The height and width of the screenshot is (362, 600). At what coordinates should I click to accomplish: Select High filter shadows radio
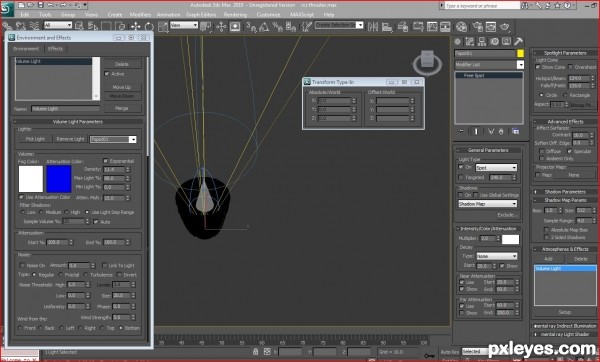pyautogui.click(x=67, y=212)
